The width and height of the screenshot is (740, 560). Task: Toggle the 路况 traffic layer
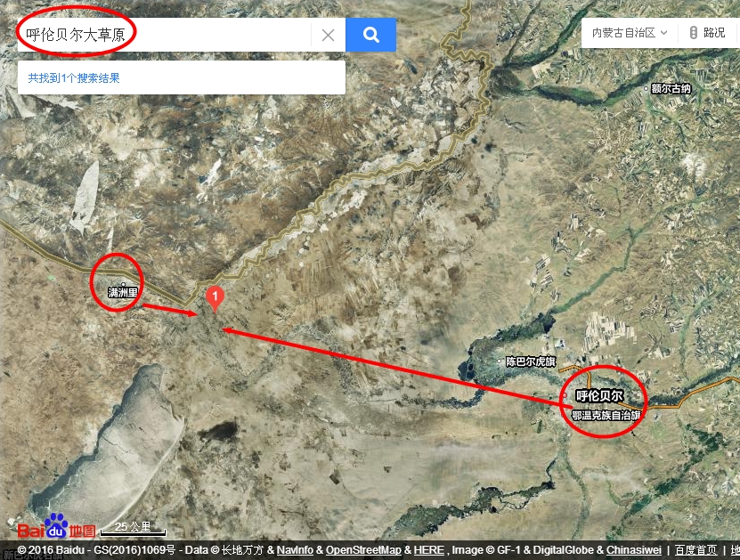[707, 33]
